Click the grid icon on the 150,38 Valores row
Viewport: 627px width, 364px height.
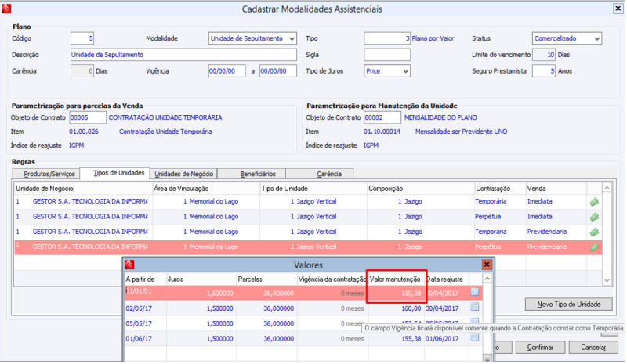pos(475,292)
